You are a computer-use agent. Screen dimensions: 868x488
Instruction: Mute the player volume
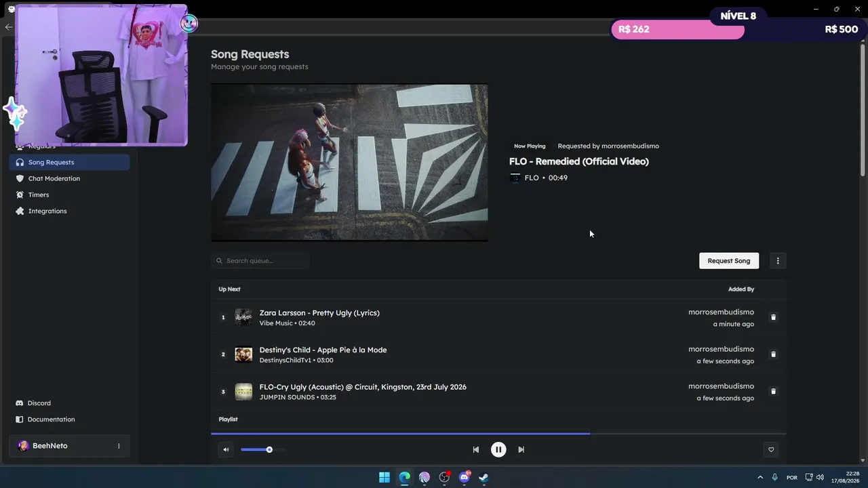pos(226,449)
